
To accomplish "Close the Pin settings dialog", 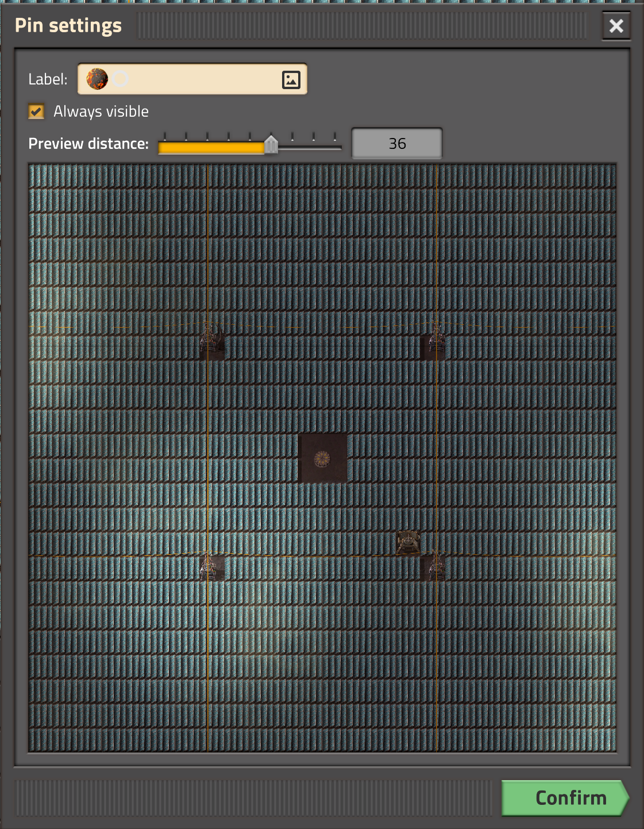I will tap(616, 26).
